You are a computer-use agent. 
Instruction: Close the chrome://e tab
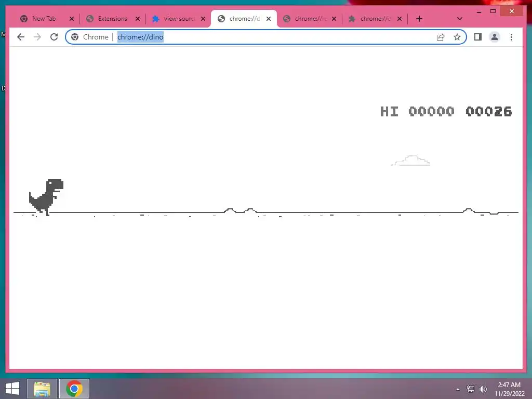[x=400, y=19]
